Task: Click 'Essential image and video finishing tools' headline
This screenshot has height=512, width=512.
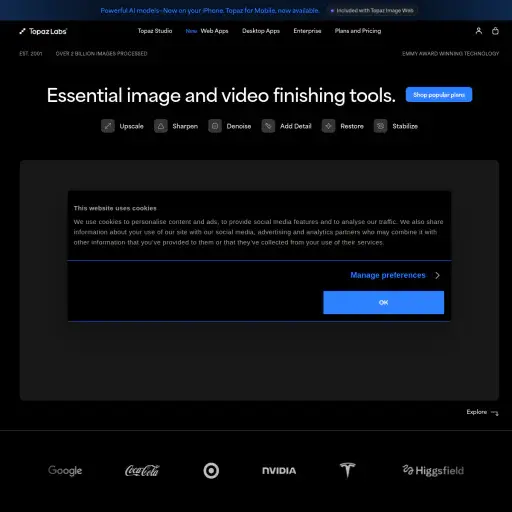Action: click(x=221, y=95)
